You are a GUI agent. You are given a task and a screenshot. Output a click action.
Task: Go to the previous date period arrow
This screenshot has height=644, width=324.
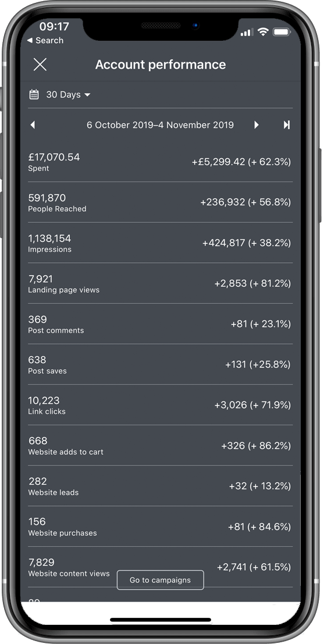coord(33,125)
